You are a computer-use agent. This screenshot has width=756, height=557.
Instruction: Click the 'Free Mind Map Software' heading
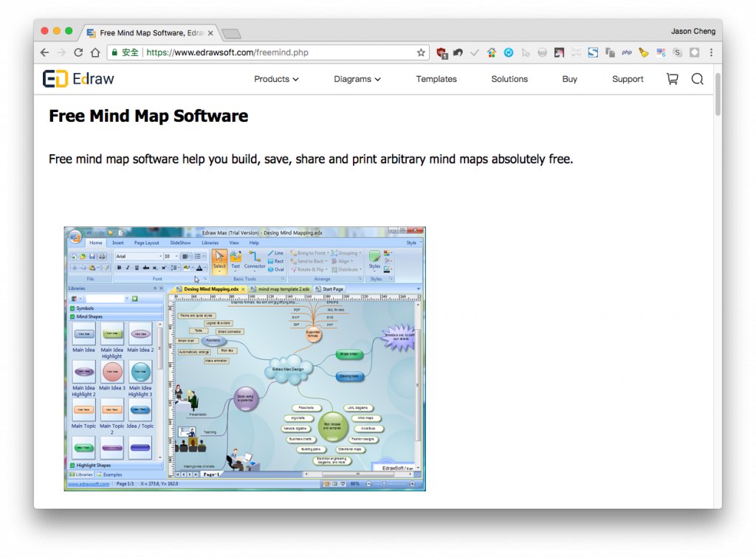click(148, 116)
